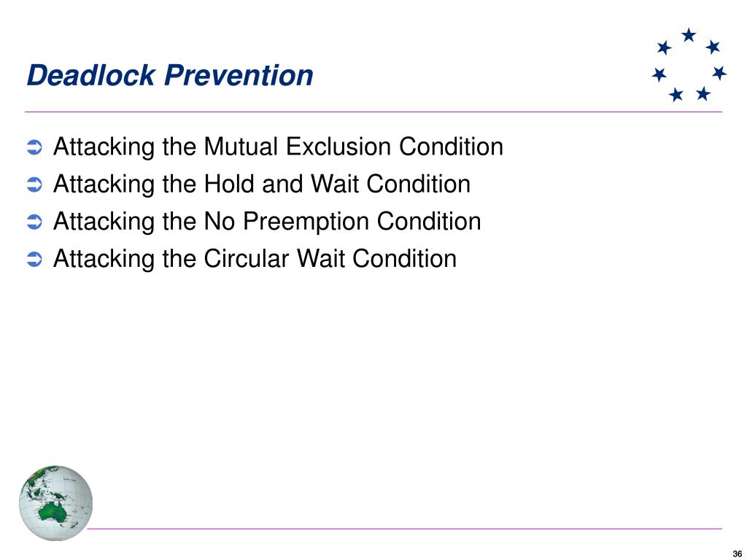Select 'Attacking the Circular Wait Condition' text
This screenshot has width=747, height=560.
tap(255, 259)
